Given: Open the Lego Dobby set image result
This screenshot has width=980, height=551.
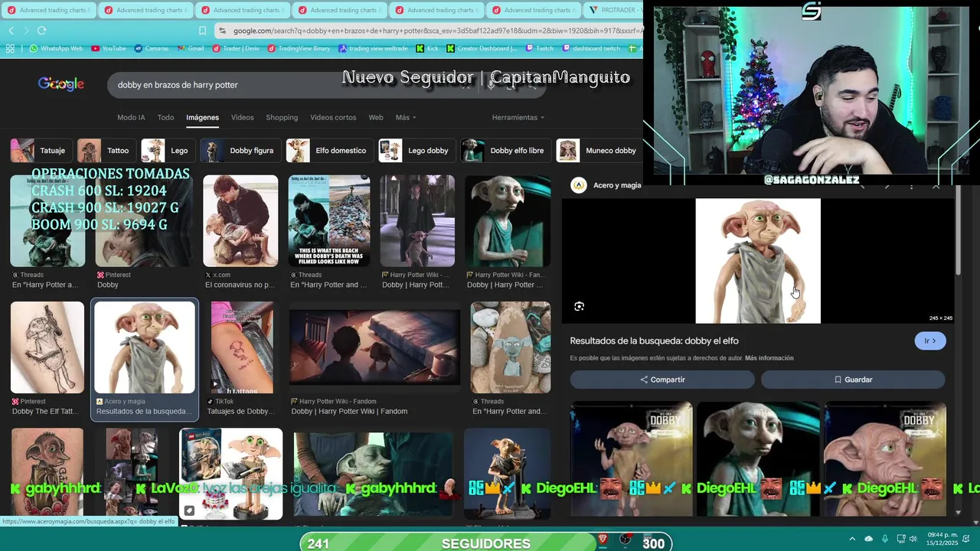Looking at the screenshot, I should click(x=231, y=474).
